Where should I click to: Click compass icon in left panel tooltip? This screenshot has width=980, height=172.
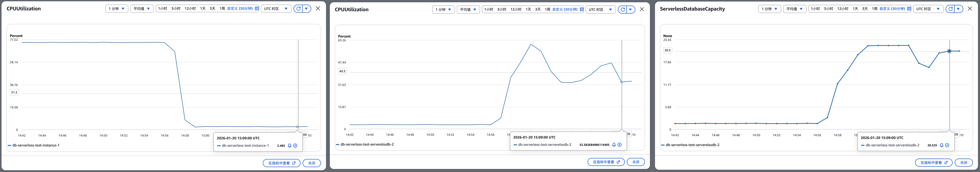point(295,146)
